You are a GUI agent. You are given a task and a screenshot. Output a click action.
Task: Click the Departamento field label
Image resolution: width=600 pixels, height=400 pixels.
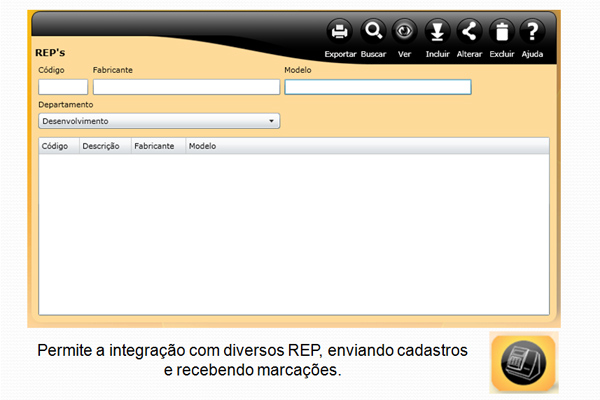[x=66, y=104]
